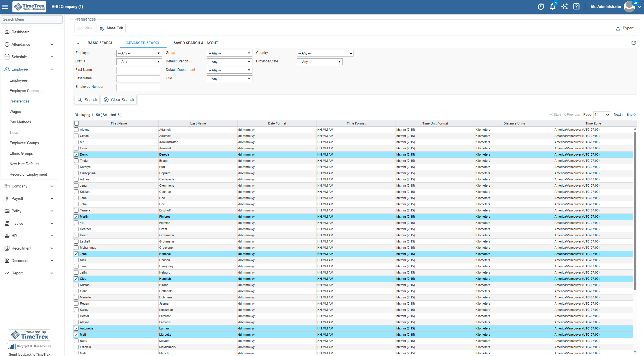The image size is (644, 356).
Task: Collapse the search panel chevron
Action: pos(78,43)
